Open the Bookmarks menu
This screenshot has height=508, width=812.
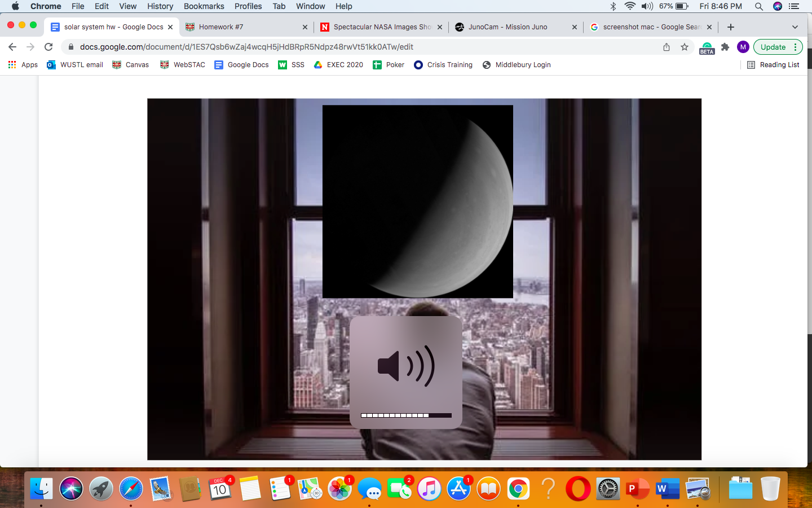[x=204, y=6]
